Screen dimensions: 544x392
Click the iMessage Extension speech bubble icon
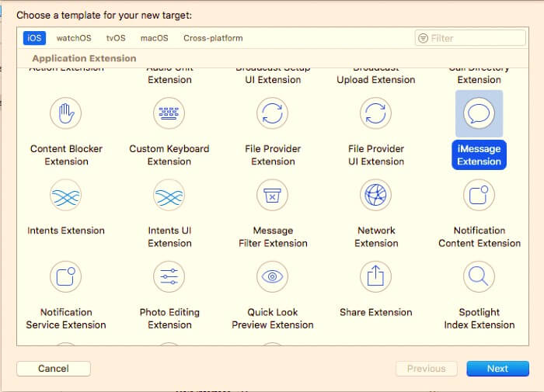coord(479,113)
